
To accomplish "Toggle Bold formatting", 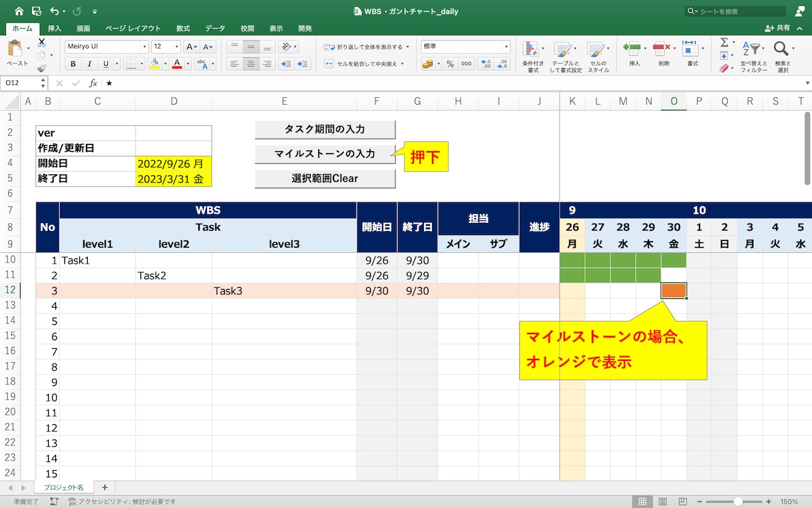I will tap(73, 64).
